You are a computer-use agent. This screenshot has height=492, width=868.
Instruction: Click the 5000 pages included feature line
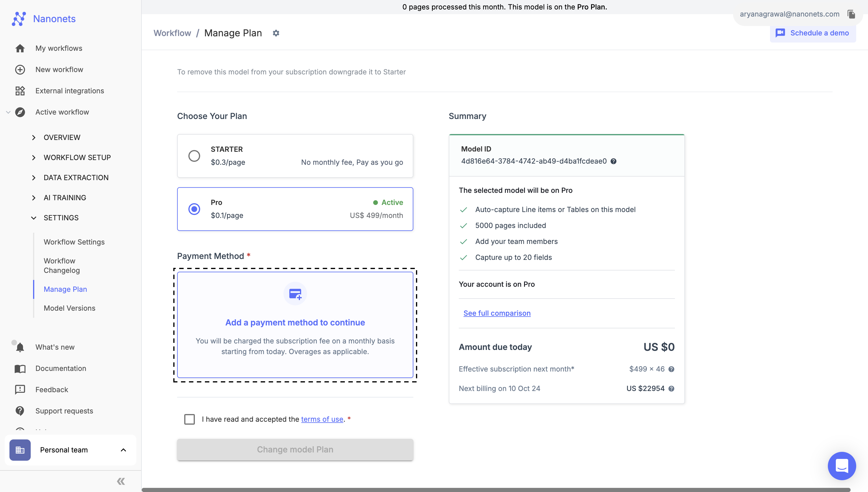click(x=510, y=226)
